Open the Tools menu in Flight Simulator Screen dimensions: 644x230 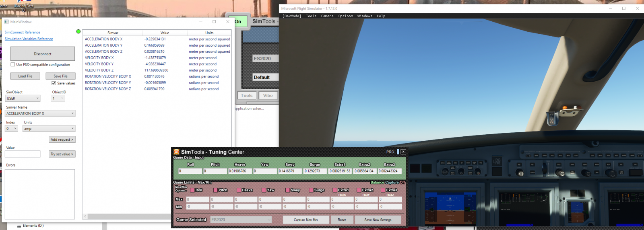pos(311,16)
